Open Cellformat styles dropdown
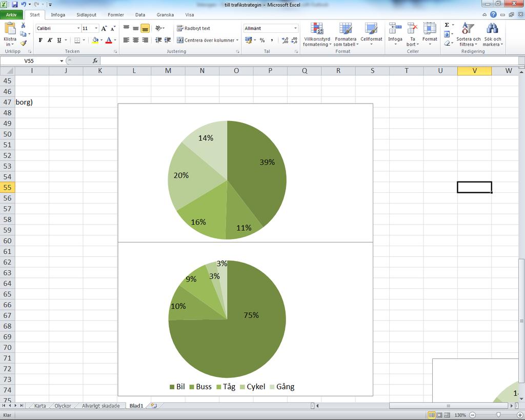The image size is (525, 420). pyautogui.click(x=371, y=34)
